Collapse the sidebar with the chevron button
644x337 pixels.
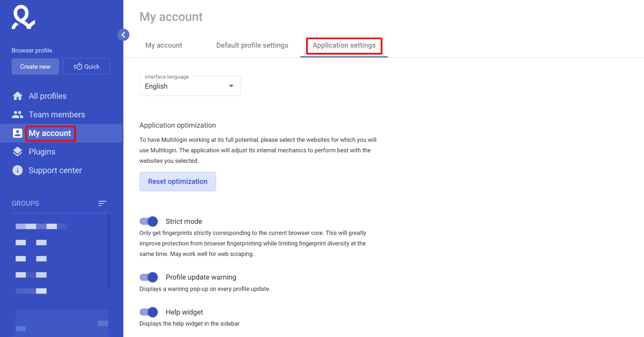click(x=123, y=35)
